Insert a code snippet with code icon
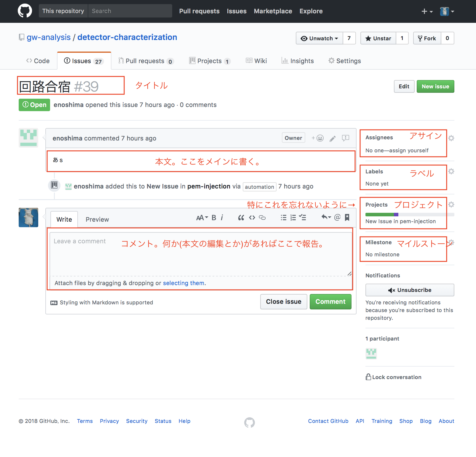Screen dimensions: 476x457 coord(252,218)
